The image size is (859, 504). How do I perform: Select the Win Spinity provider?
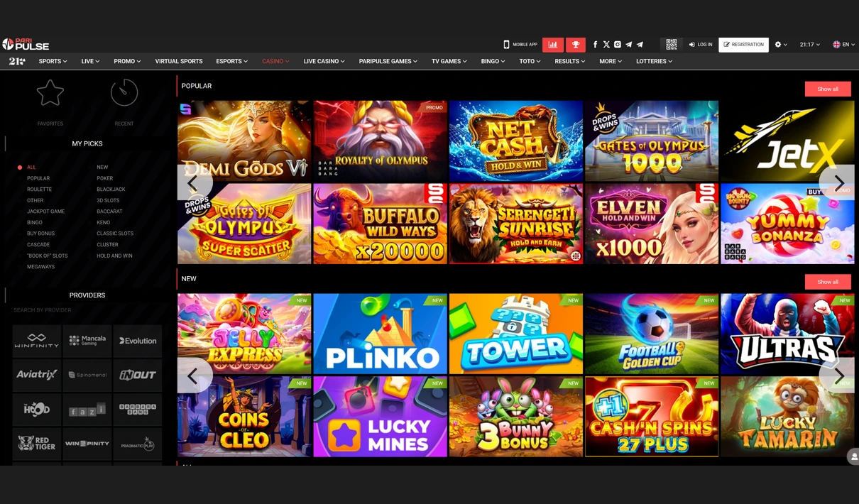click(x=87, y=444)
